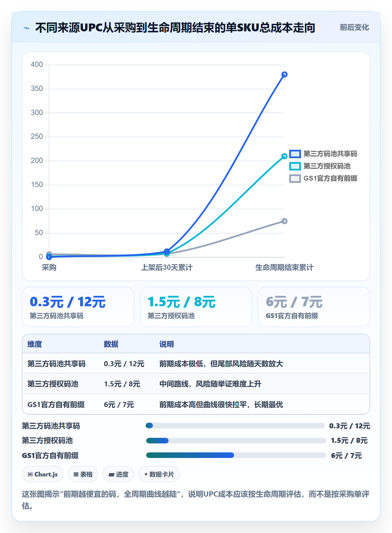Toggle the GS1官方自有前缀 legend color box
The width and height of the screenshot is (392, 533).
click(295, 178)
